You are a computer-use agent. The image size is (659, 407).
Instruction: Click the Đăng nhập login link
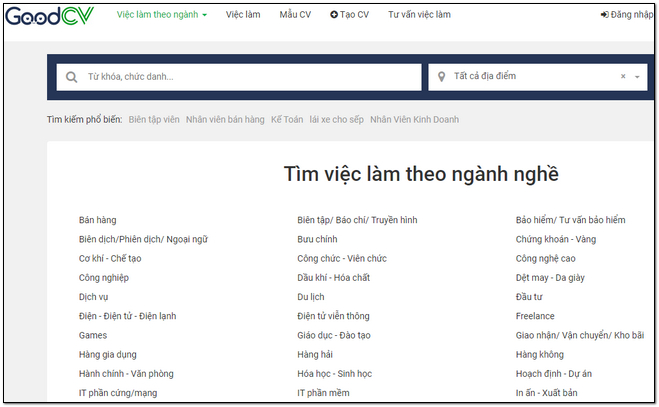point(627,15)
